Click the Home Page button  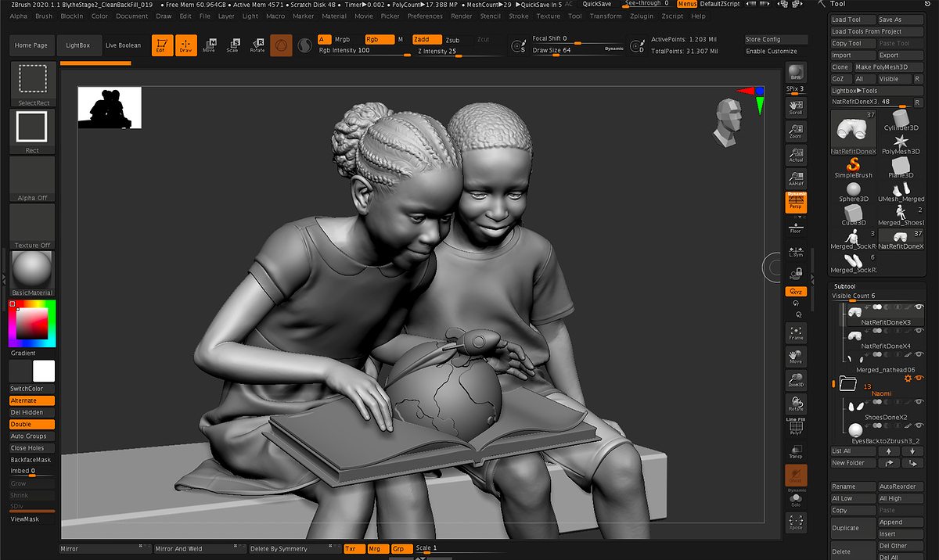[x=31, y=45]
